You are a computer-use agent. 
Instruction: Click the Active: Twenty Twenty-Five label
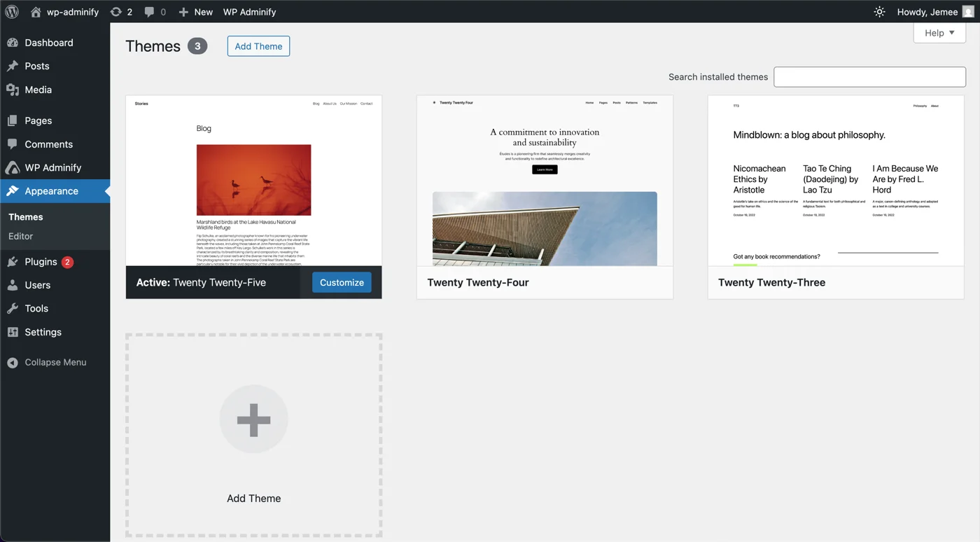(x=201, y=282)
